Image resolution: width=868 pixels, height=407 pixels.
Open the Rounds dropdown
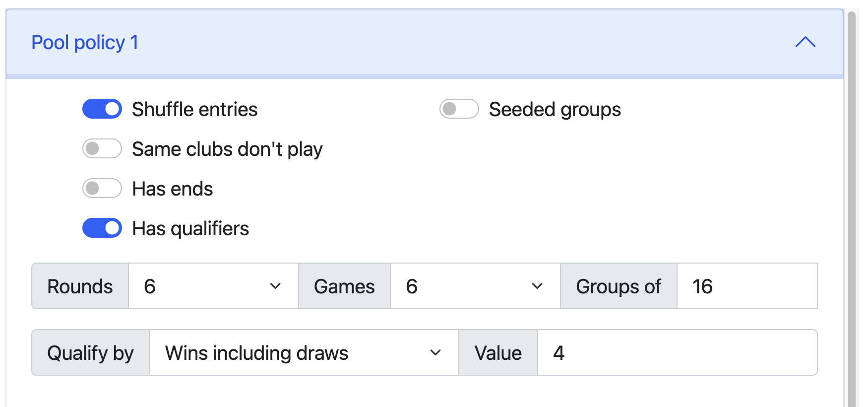[x=213, y=286]
